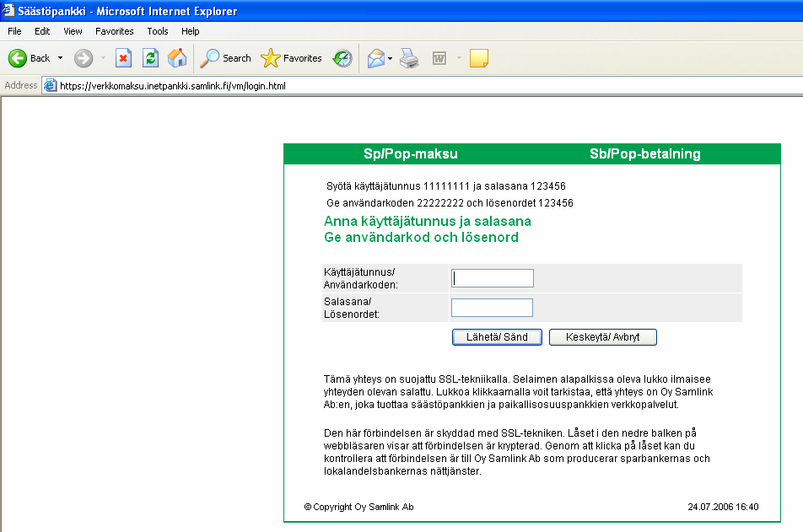Image resolution: width=803 pixels, height=532 pixels.
Task: Click the page icon in the Address bar
Action: [50, 85]
